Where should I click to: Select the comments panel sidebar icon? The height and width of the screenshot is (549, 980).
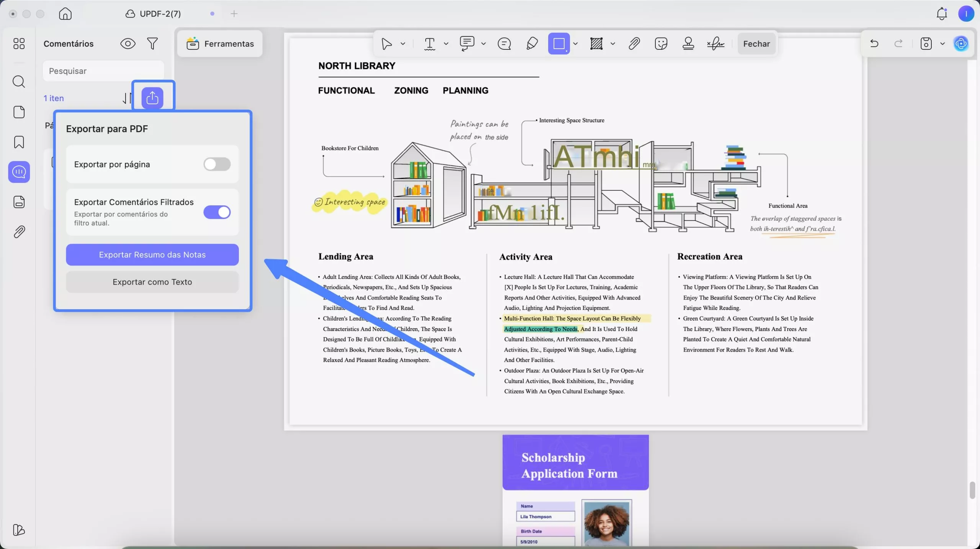[x=19, y=172]
